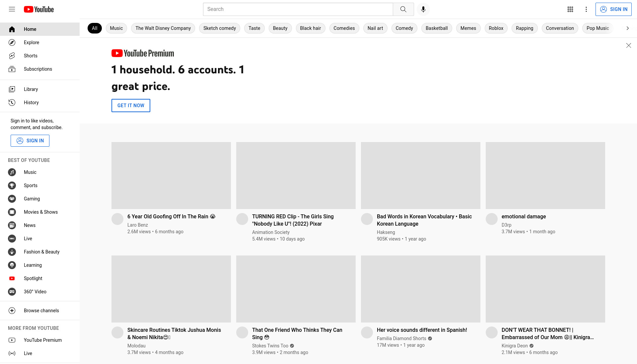The width and height of the screenshot is (637, 364).
Task: Visit Laro Benz channel
Action: [x=138, y=225]
